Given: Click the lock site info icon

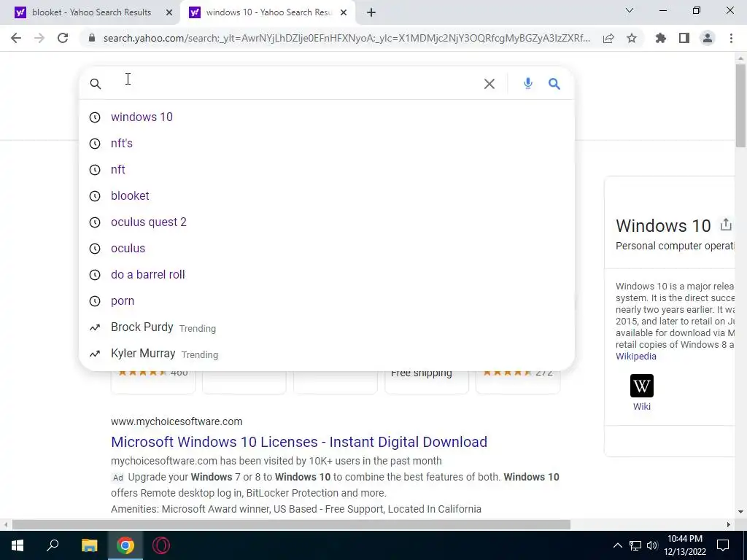Looking at the screenshot, I should 92,38.
